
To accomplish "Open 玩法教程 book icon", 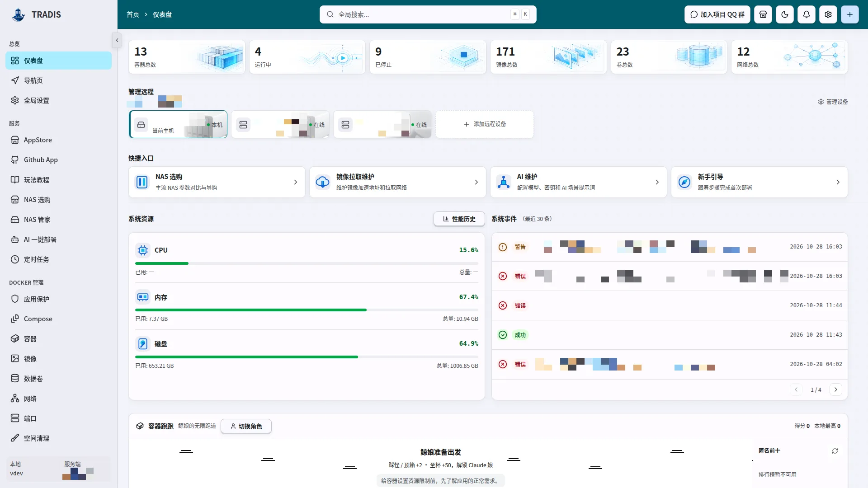I will [15, 180].
